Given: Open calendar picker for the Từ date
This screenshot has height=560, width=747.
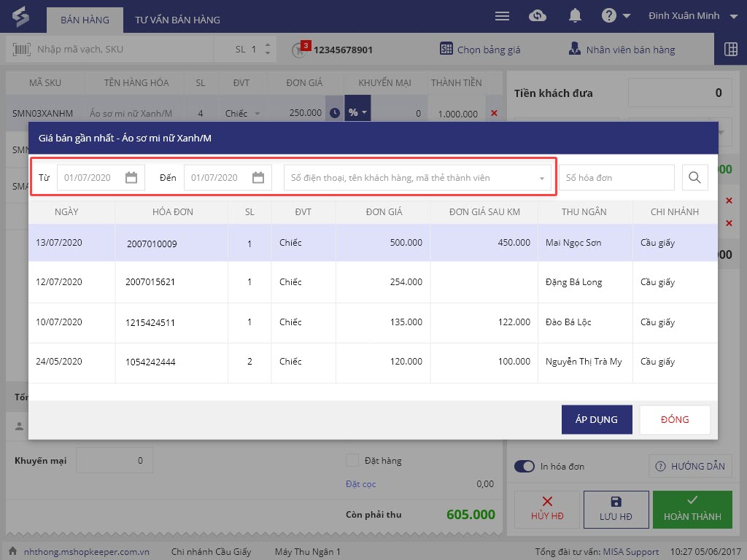Looking at the screenshot, I should pos(131,177).
